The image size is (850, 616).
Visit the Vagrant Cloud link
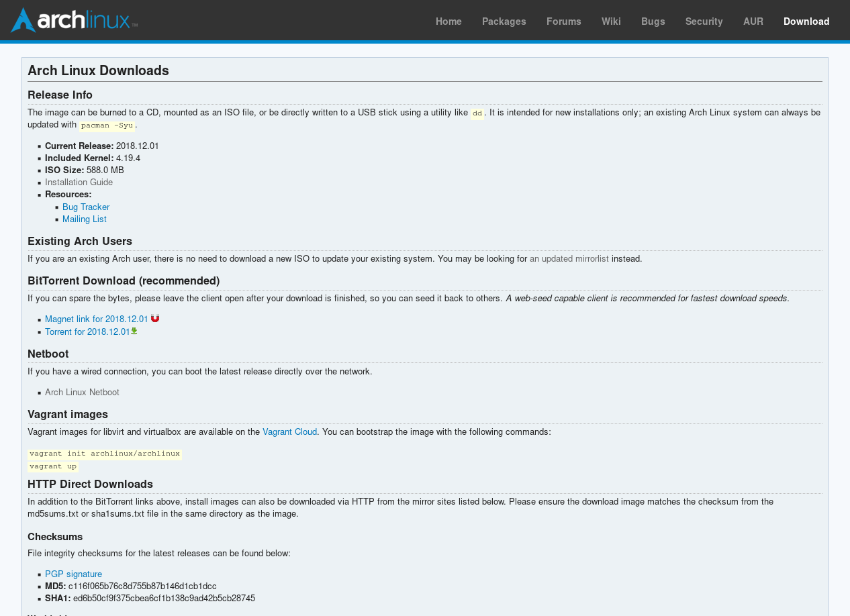click(x=289, y=432)
